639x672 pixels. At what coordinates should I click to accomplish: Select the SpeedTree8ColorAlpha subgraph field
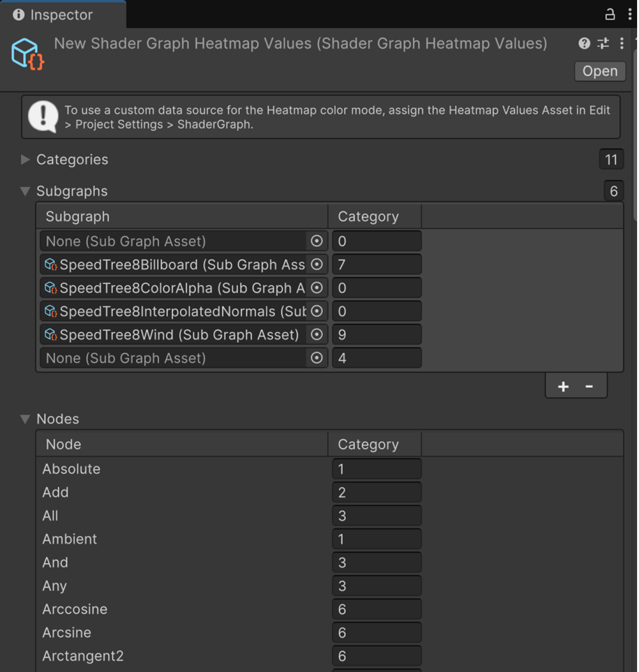[x=184, y=288]
